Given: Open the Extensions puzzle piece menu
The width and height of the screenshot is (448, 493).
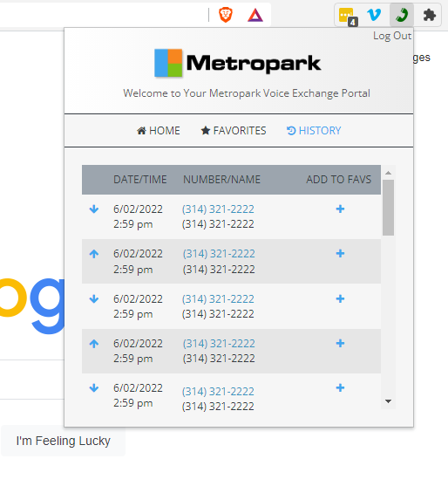Looking at the screenshot, I should click(429, 15).
